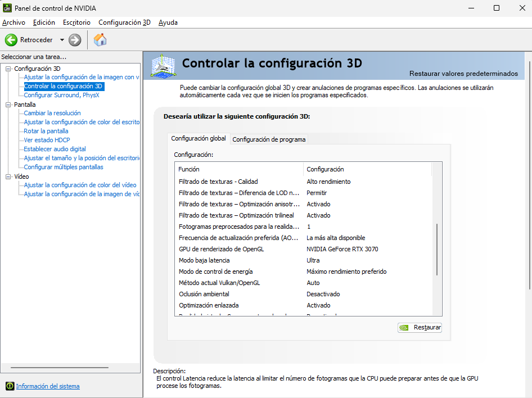Open the Edición menu

pos(44,22)
